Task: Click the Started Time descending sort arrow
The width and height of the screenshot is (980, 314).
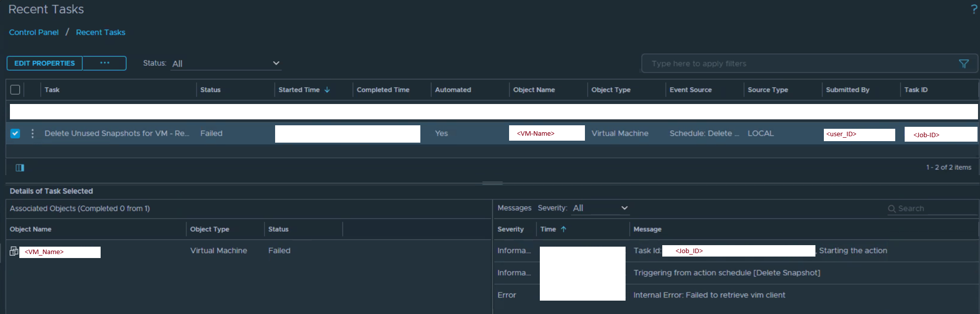Action: (x=327, y=90)
